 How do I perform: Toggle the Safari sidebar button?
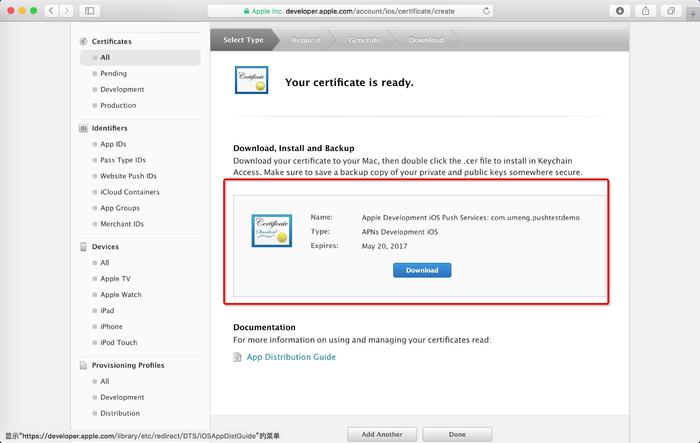(x=89, y=10)
